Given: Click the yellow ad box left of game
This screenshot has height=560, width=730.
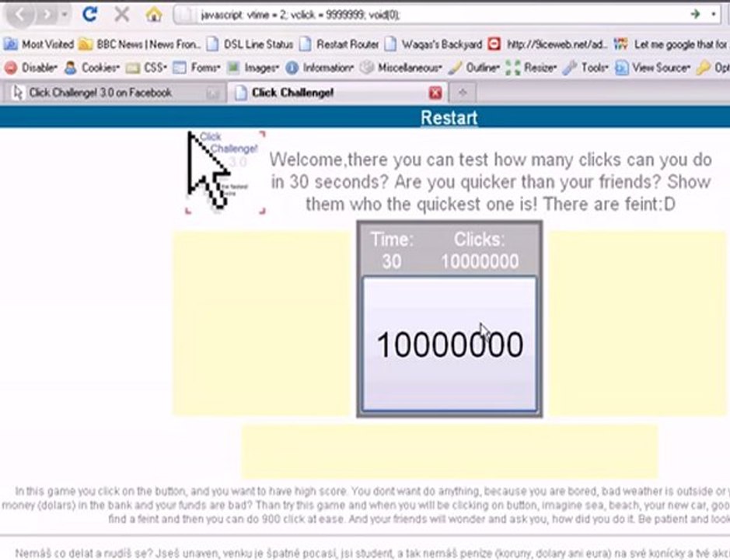Looking at the screenshot, I should (x=263, y=324).
